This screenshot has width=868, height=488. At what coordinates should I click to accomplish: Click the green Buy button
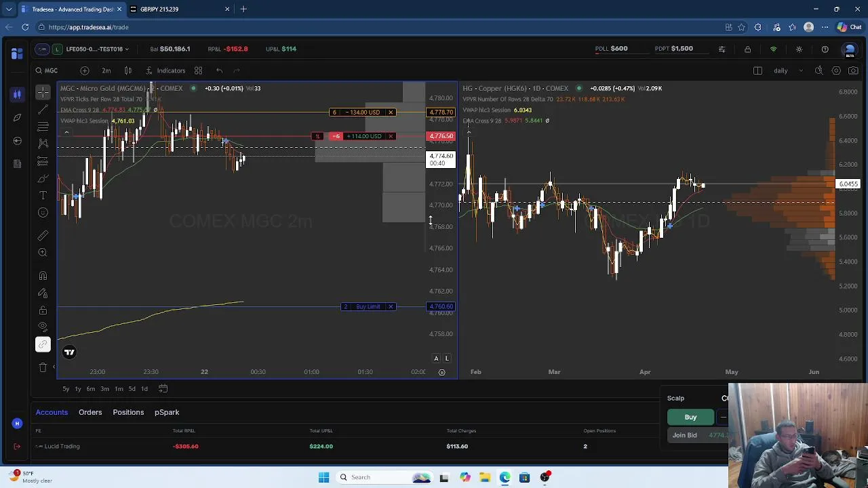[690, 418]
